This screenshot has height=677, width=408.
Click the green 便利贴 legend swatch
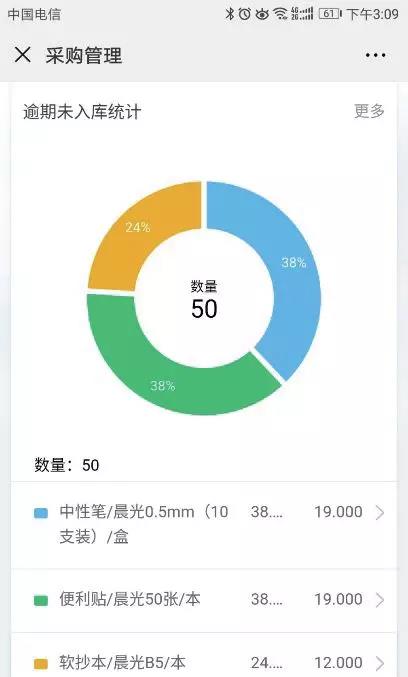pyautogui.click(x=41, y=600)
